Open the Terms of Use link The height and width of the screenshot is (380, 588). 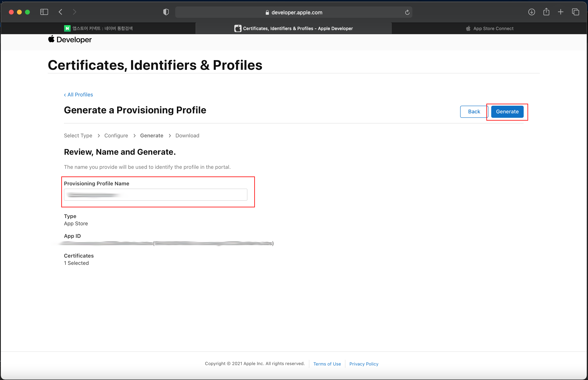pyautogui.click(x=327, y=364)
